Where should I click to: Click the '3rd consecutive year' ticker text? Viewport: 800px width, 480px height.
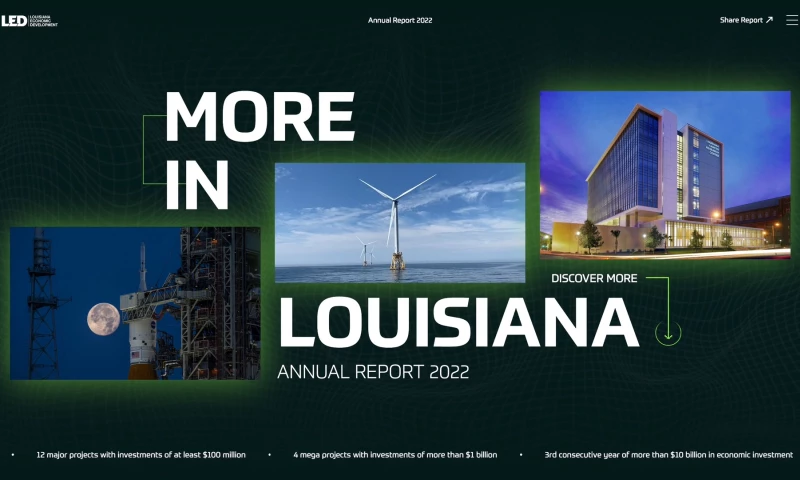(668, 454)
